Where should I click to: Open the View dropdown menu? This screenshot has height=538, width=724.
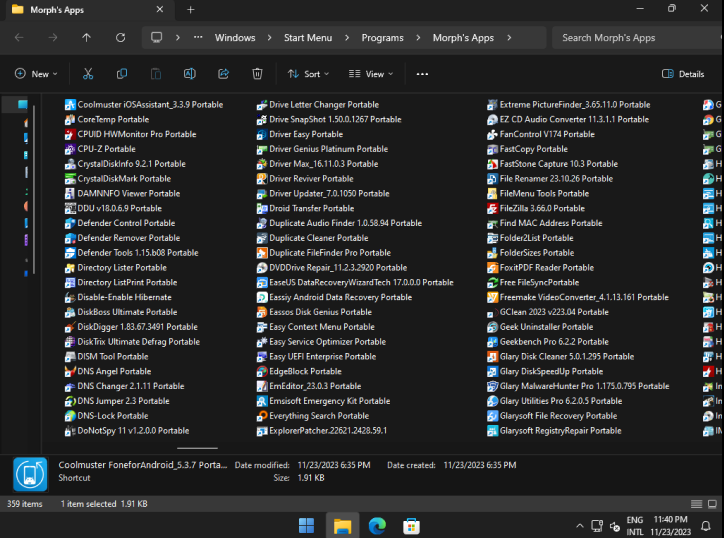[371, 74]
